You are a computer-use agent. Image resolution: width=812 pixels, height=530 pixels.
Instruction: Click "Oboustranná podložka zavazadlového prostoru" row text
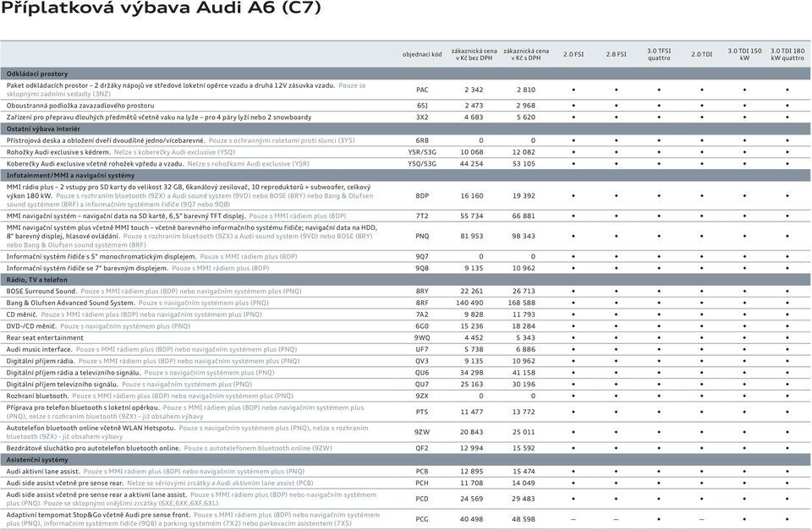(80, 106)
